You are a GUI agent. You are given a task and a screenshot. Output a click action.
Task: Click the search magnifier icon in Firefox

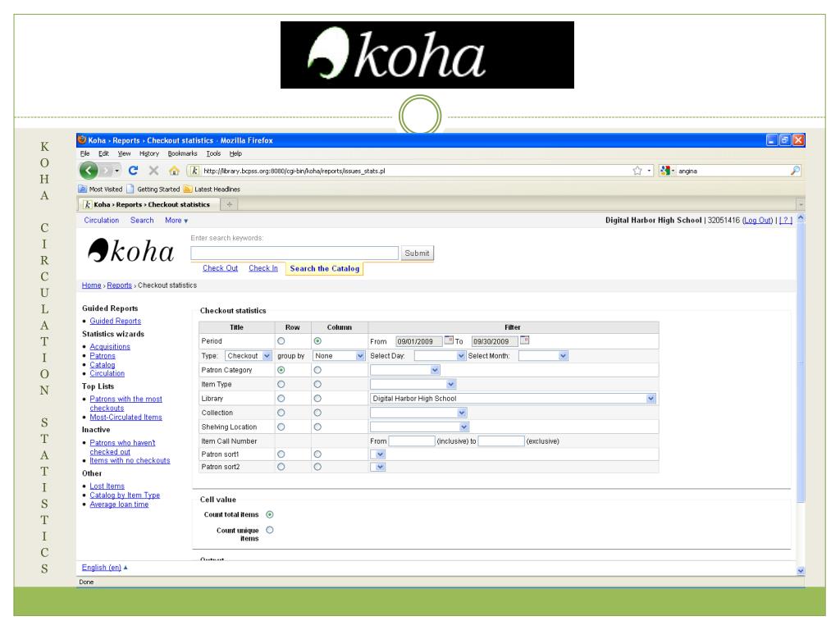click(796, 171)
